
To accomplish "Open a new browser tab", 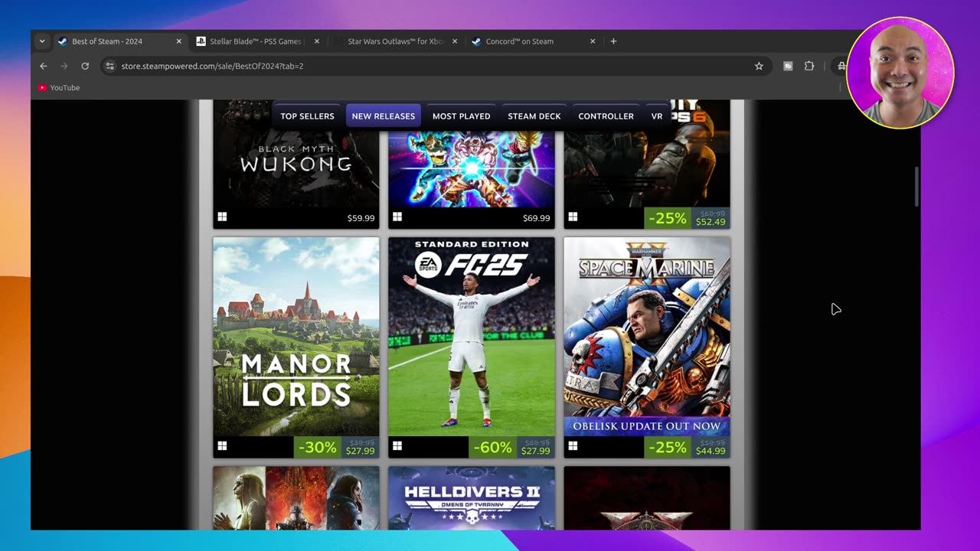I will pos(613,41).
